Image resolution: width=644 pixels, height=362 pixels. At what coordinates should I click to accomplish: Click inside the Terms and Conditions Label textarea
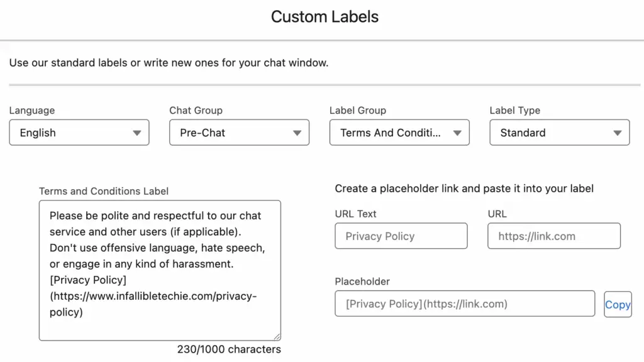tap(160, 270)
